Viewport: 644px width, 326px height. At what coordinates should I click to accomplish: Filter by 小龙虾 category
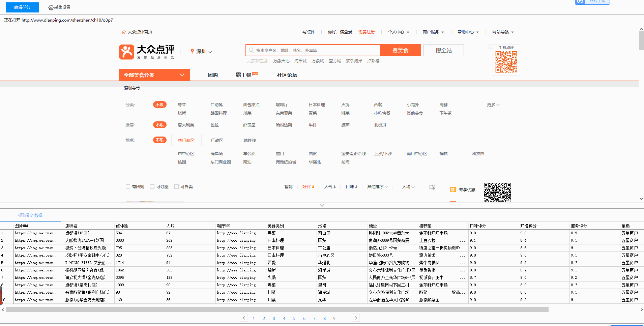pyautogui.click(x=413, y=105)
